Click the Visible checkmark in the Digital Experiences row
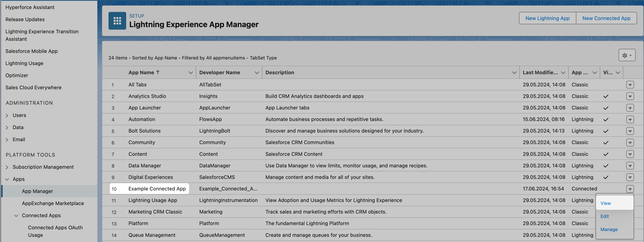 click(x=606, y=177)
